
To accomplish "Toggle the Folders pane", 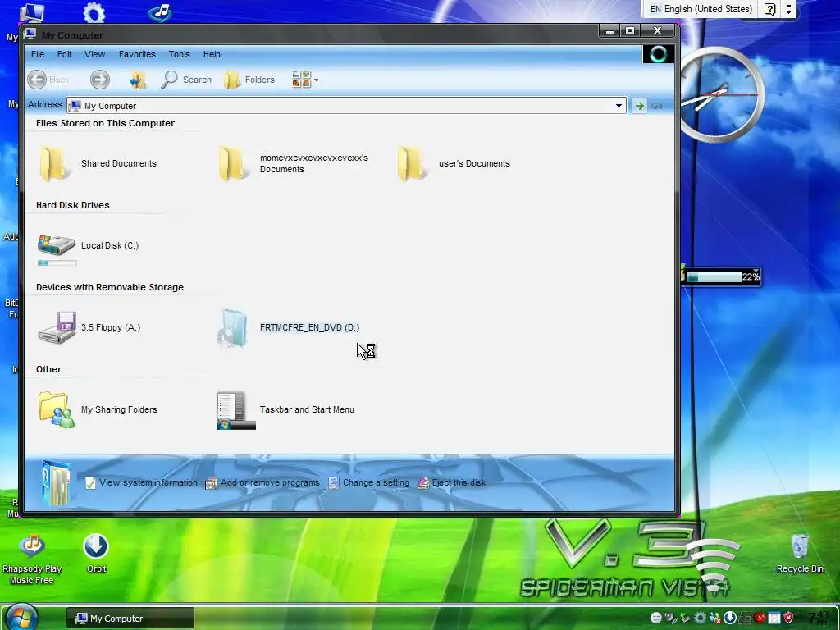I will point(249,80).
